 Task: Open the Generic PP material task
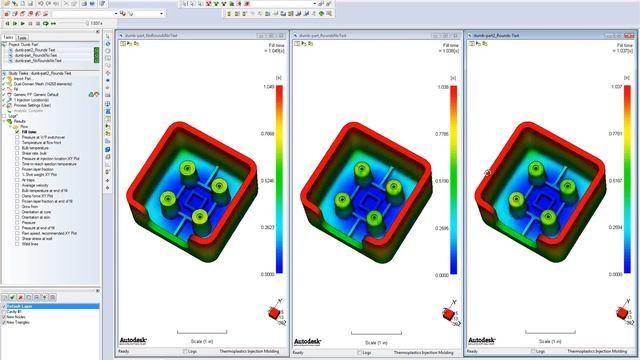[36, 94]
